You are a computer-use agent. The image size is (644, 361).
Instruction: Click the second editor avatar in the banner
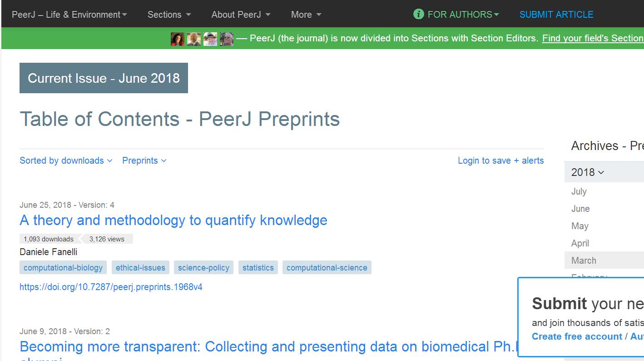[194, 39]
